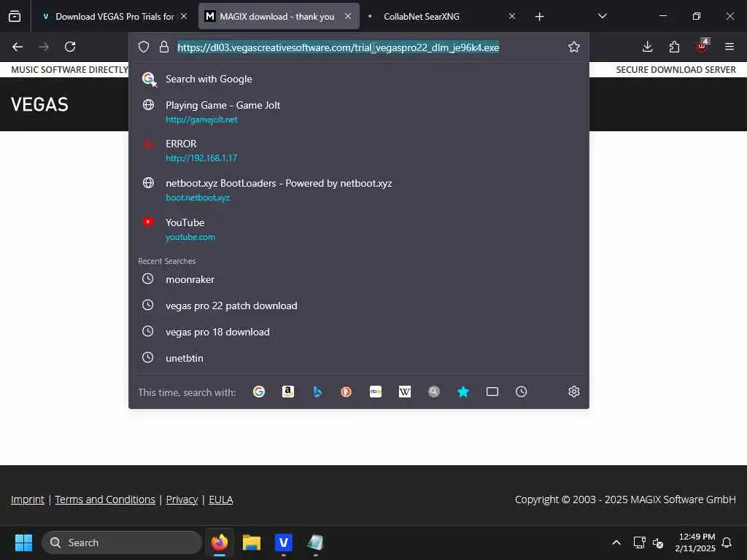Select Playing Game - Game Jolt suggestion

(x=358, y=112)
